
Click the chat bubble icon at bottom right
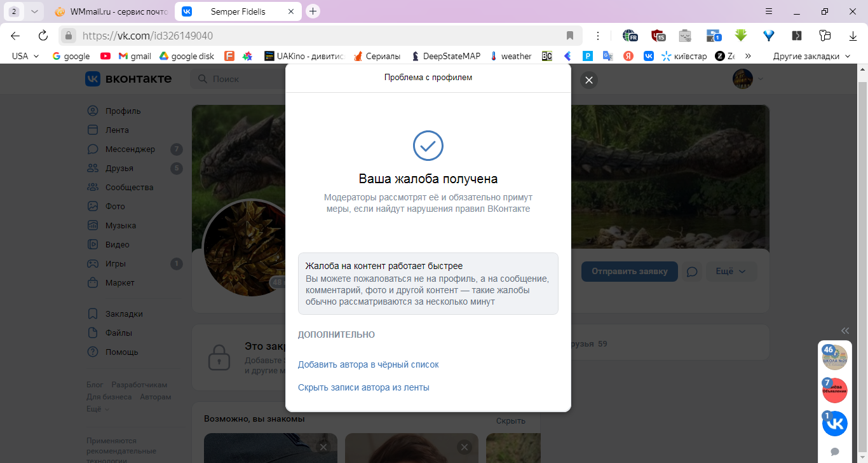(835, 452)
